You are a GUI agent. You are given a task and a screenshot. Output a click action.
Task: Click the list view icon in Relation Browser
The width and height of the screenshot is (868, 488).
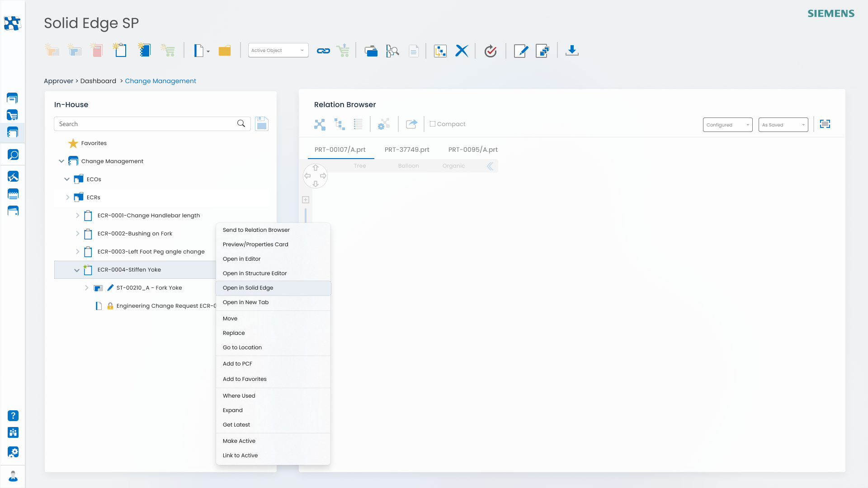click(358, 124)
